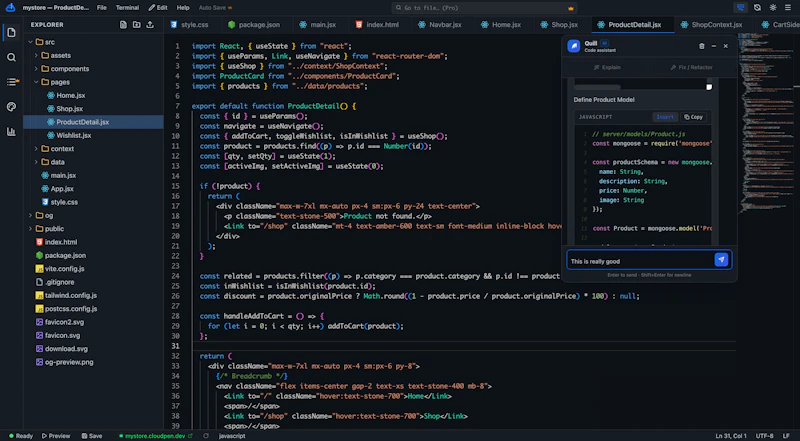
Task: Open tailwind.config.js in the file tree
Action: (70, 295)
